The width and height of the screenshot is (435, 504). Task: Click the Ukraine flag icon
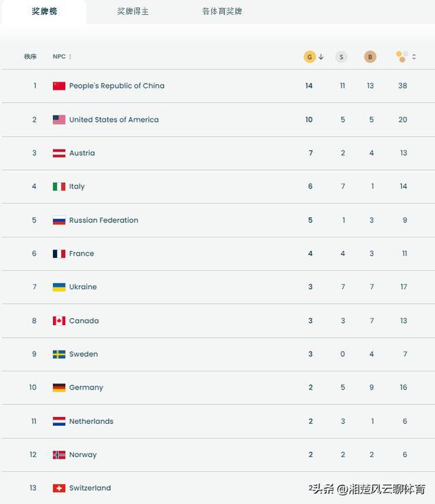click(x=59, y=287)
